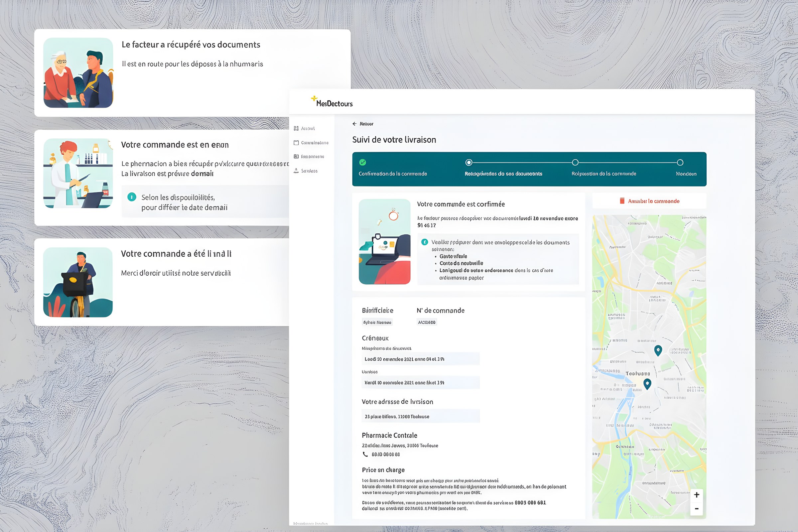Click the lower map pin next to Toulouse
798x532 pixels.
point(647,384)
